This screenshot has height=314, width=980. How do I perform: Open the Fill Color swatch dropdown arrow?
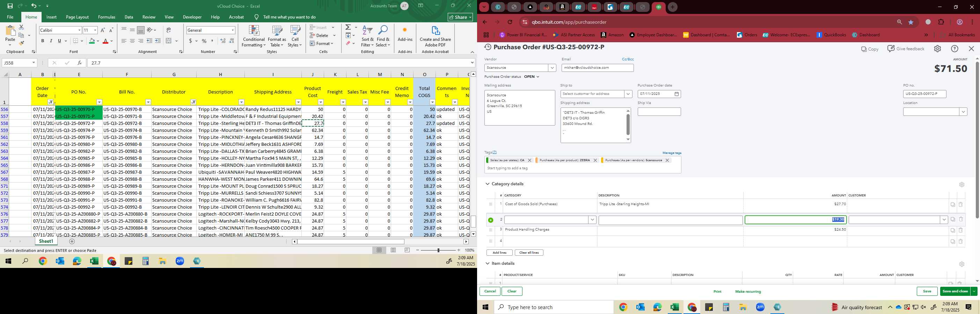point(98,41)
